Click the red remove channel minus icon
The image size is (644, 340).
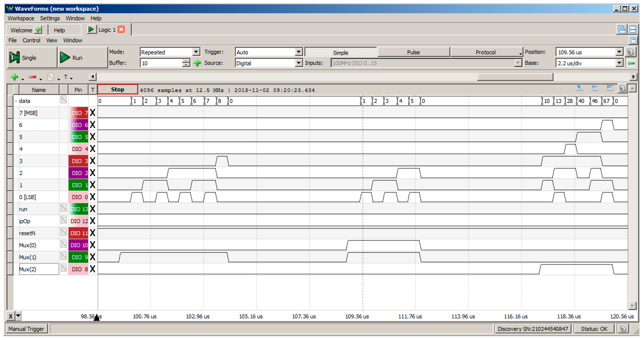(x=32, y=77)
